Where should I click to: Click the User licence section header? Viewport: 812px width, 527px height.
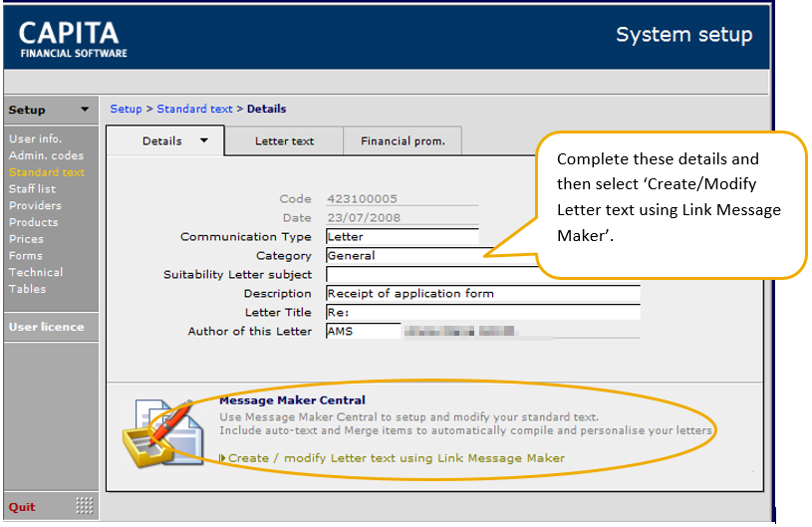coord(47,327)
